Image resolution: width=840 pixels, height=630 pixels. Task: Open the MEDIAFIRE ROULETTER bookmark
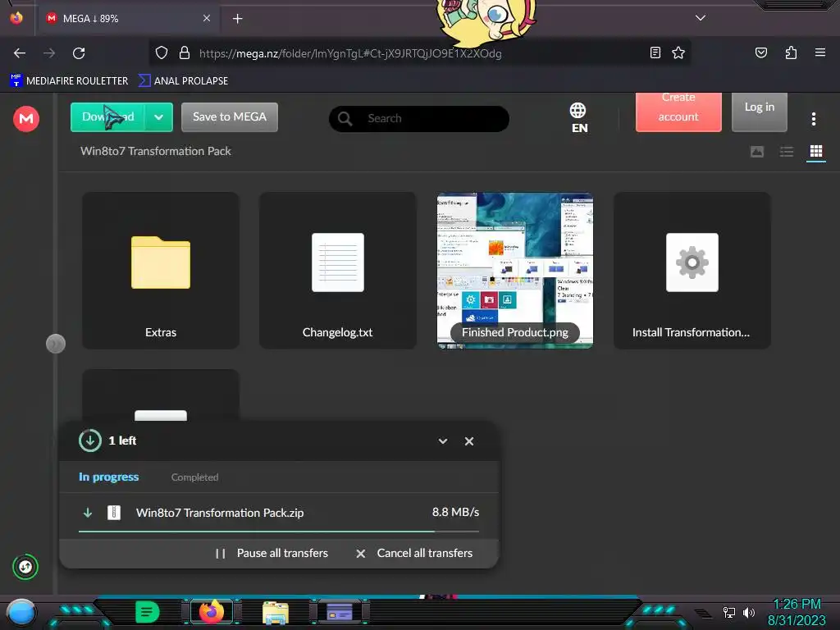coord(69,81)
